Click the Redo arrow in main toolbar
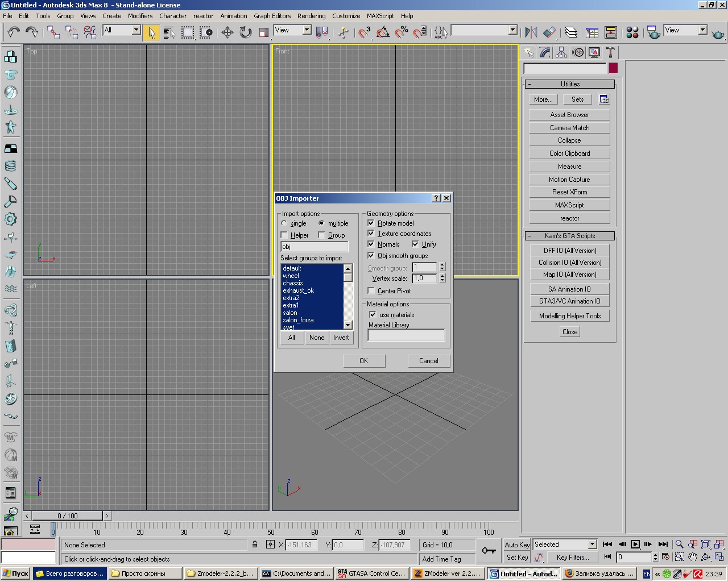The image size is (728, 582). 32,32
